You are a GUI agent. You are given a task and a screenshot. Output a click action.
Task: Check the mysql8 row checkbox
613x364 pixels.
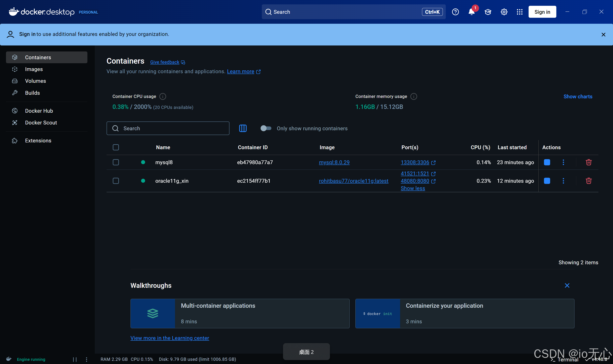pyautogui.click(x=116, y=162)
